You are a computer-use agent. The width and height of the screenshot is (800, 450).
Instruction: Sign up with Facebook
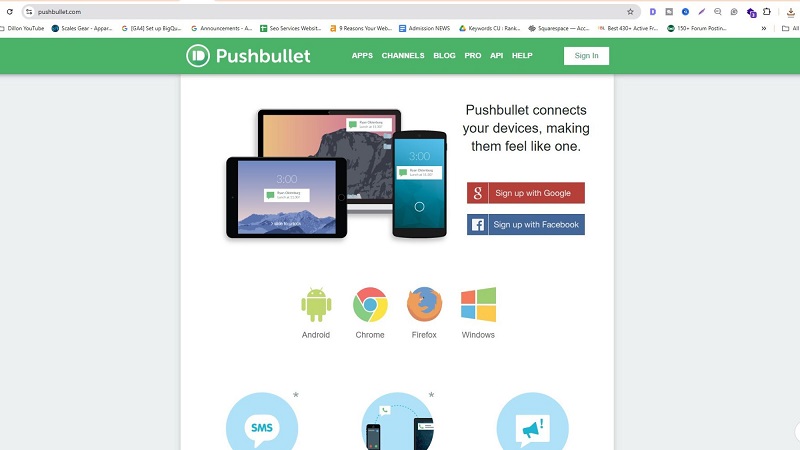click(x=526, y=224)
